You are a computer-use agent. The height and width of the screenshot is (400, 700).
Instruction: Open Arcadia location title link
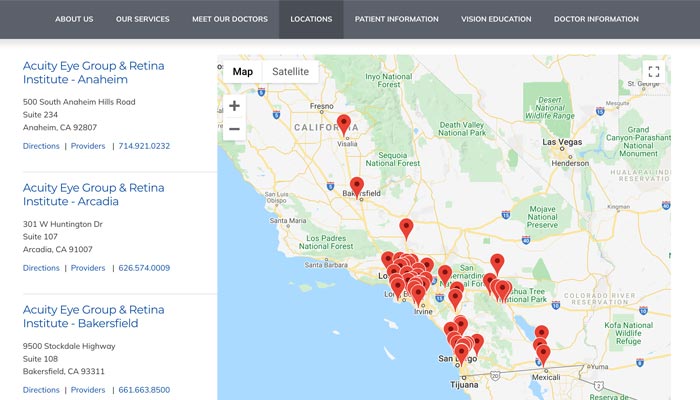(94, 194)
